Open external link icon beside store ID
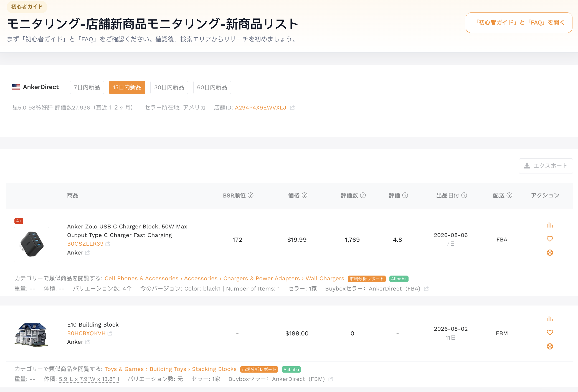Viewport: 578px width, 392px height. [292, 108]
